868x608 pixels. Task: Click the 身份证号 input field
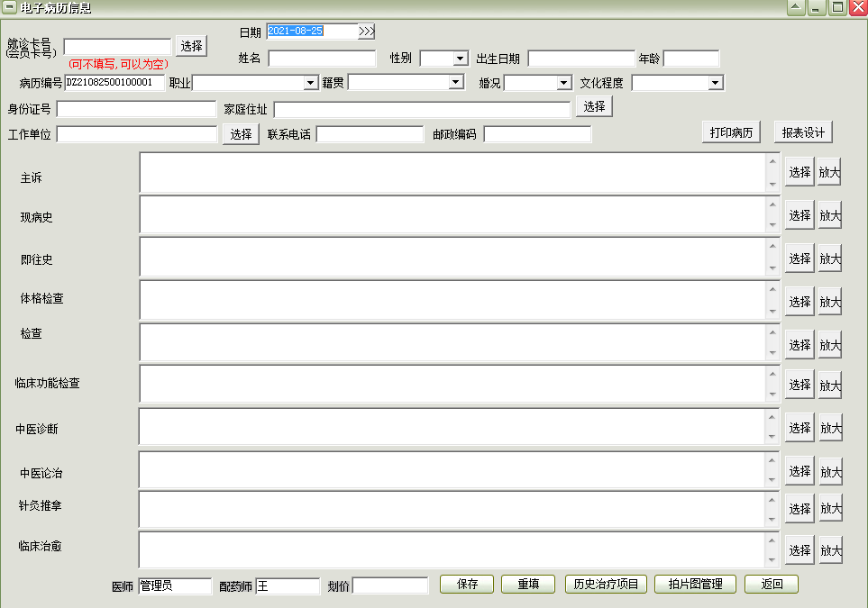136,108
